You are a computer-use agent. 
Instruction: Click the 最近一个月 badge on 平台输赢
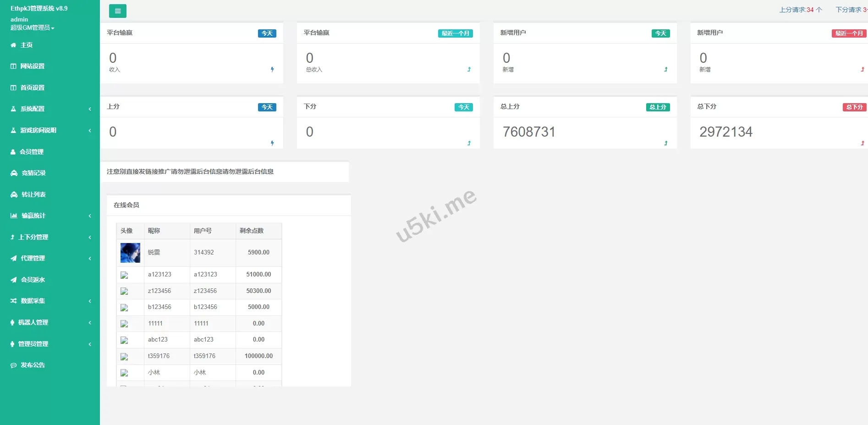click(455, 33)
